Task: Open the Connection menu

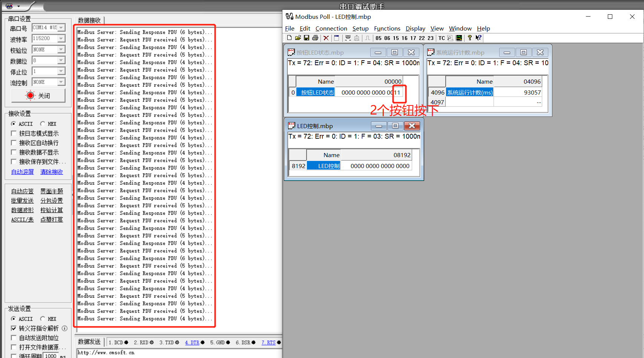Action: coord(331,29)
